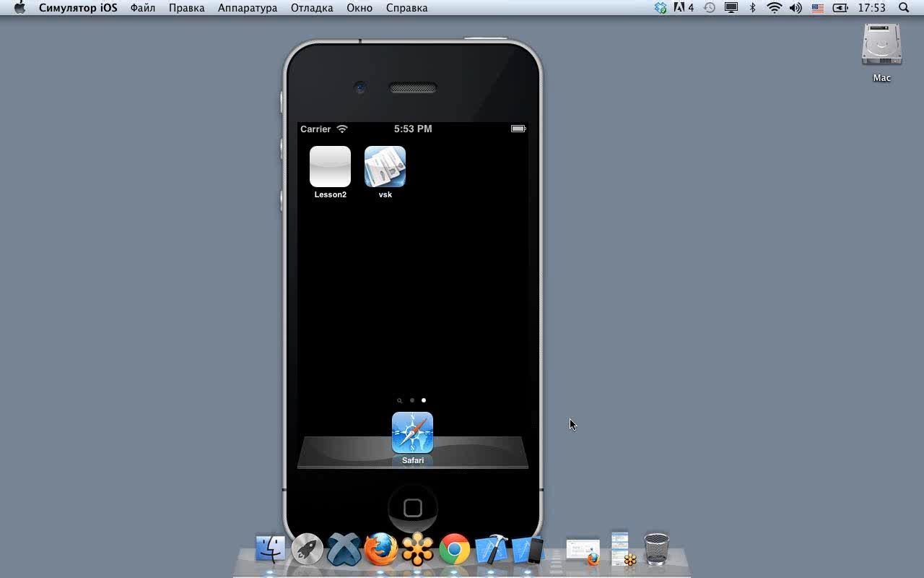924x578 pixels.
Task: Open the Файл menu
Action: tap(143, 8)
